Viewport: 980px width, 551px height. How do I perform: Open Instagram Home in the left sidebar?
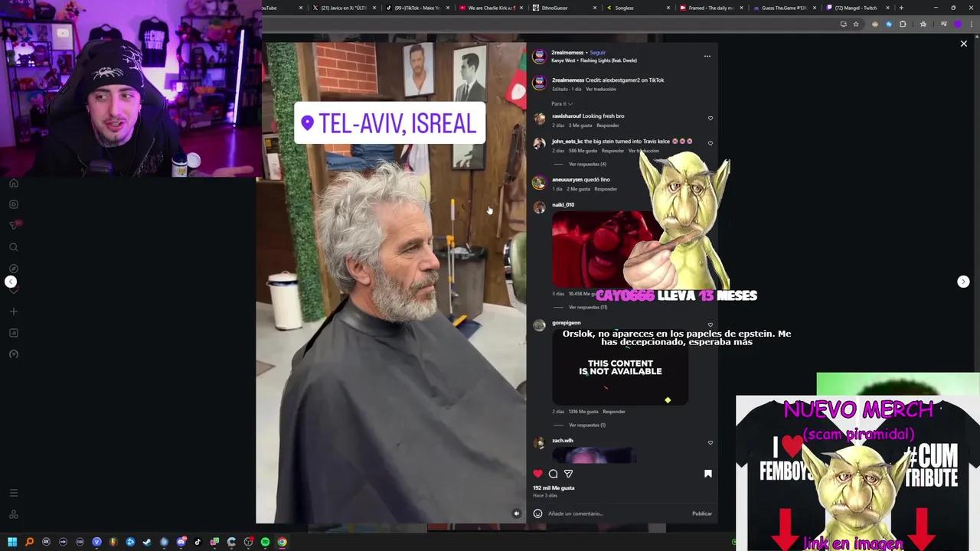pyautogui.click(x=14, y=183)
